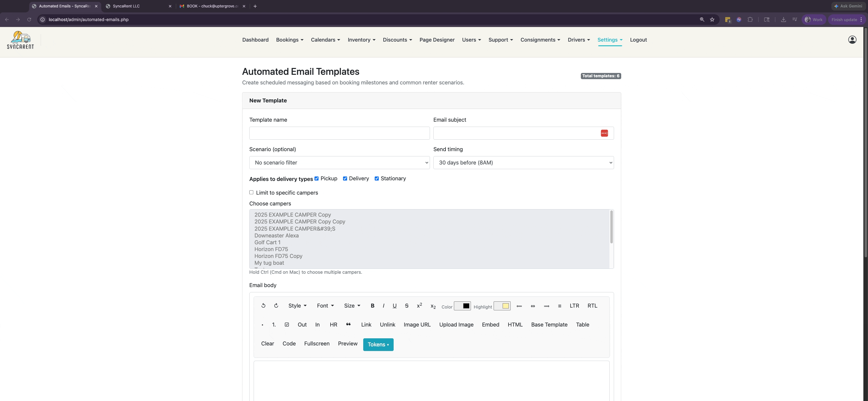The height and width of the screenshot is (401, 868).
Task: Redo the last edit in the email body
Action: 276,306
